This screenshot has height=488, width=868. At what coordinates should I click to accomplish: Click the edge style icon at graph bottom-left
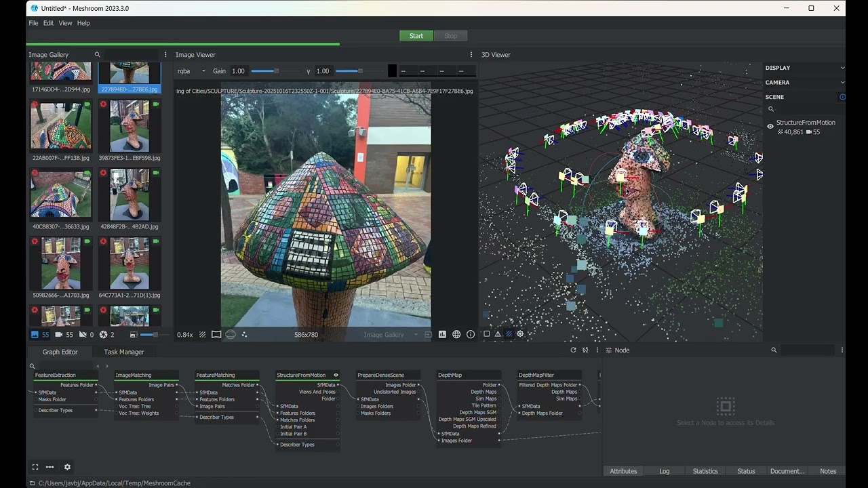click(x=50, y=467)
